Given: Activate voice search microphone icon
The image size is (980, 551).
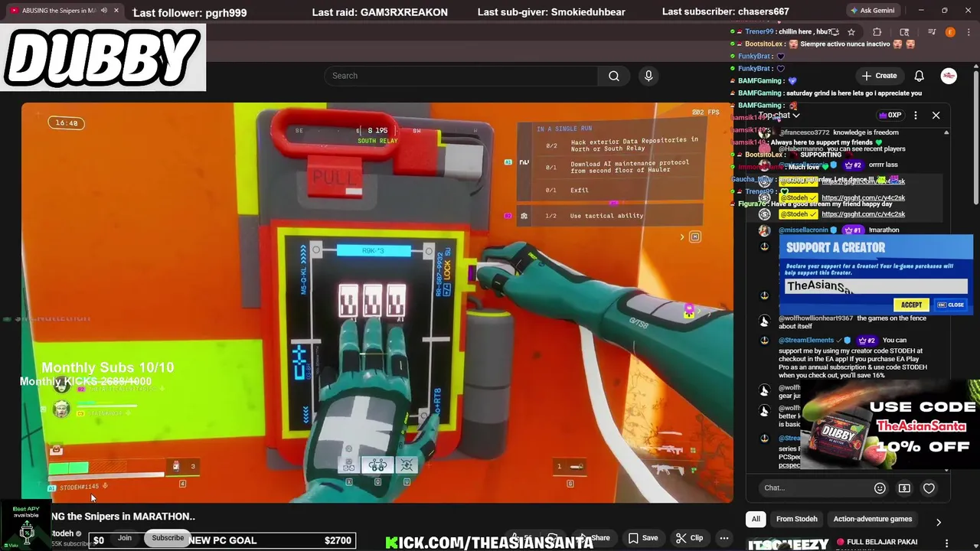Looking at the screenshot, I should (x=648, y=76).
